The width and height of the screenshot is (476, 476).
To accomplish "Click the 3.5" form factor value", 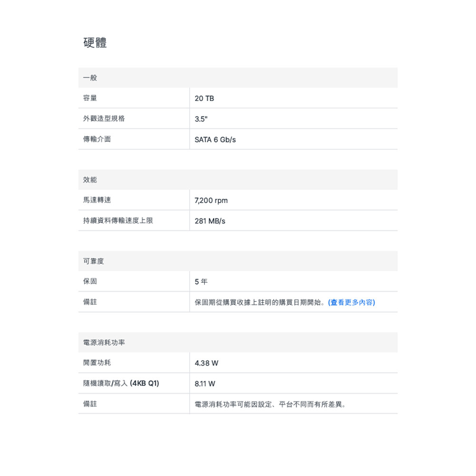I will pos(201,119).
